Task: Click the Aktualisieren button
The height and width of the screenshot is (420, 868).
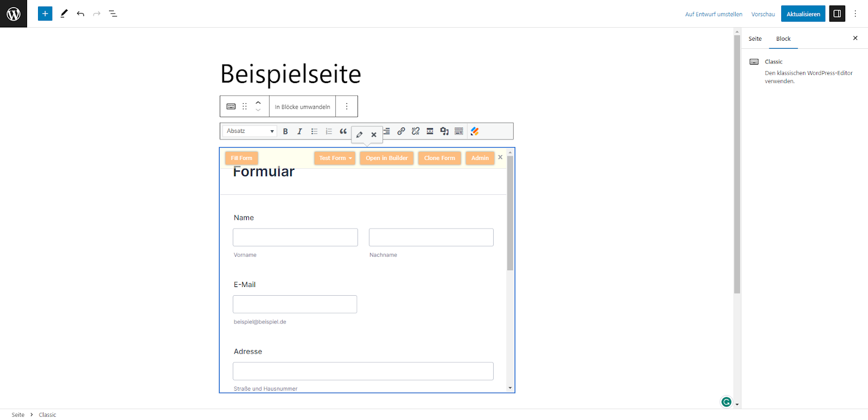Action: pyautogui.click(x=803, y=14)
